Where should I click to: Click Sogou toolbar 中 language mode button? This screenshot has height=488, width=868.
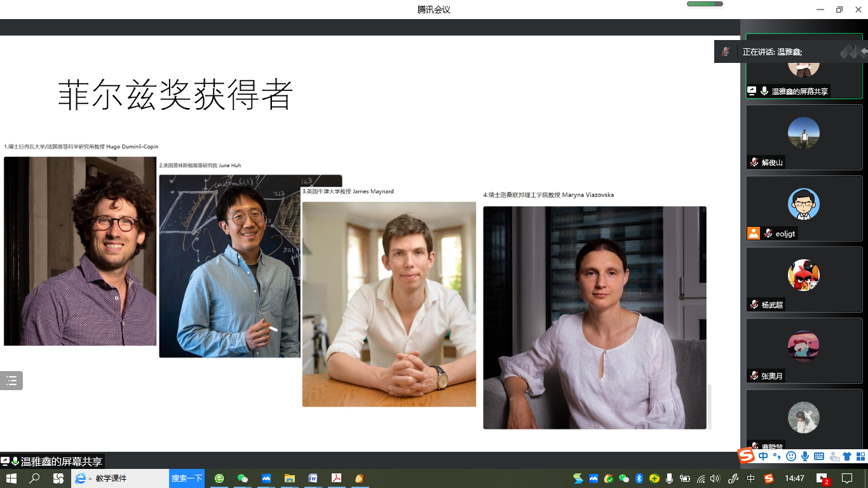click(763, 456)
